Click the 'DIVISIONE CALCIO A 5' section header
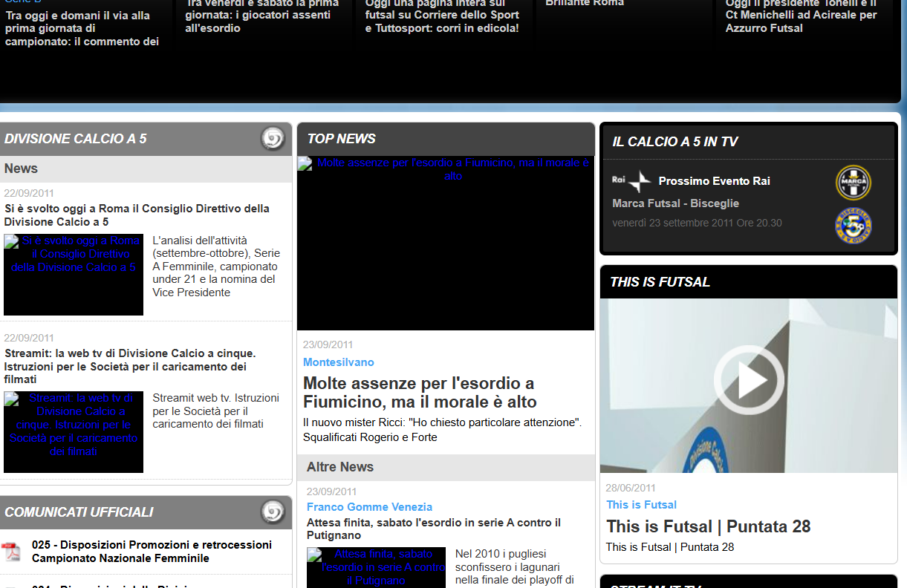Viewport: 907px width, 588px height. click(76, 139)
